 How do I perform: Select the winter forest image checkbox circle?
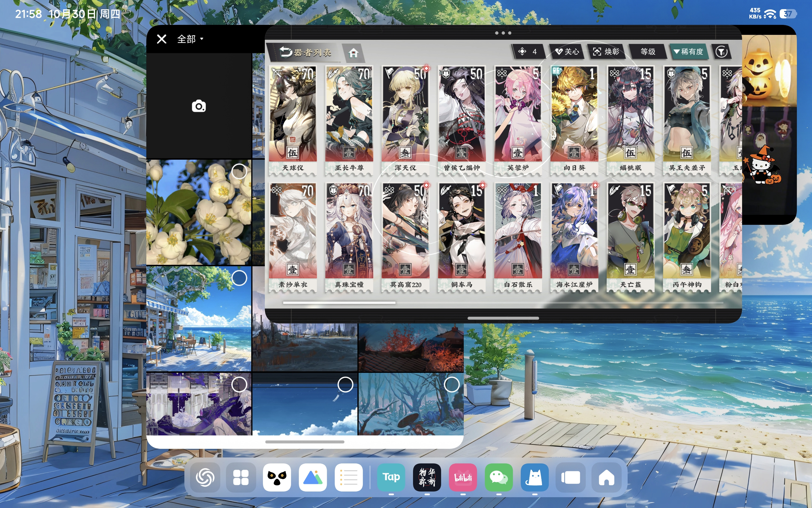(452, 384)
